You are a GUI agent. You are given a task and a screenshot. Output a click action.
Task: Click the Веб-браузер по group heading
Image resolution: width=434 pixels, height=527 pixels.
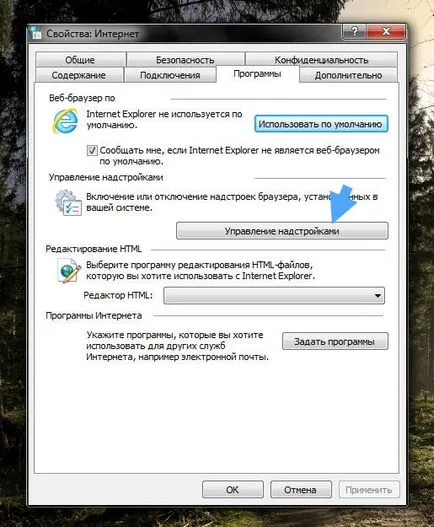coord(82,98)
